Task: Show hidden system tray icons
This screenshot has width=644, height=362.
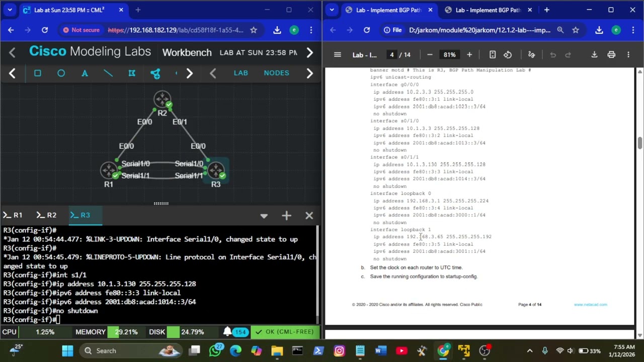Action: [x=530, y=351]
